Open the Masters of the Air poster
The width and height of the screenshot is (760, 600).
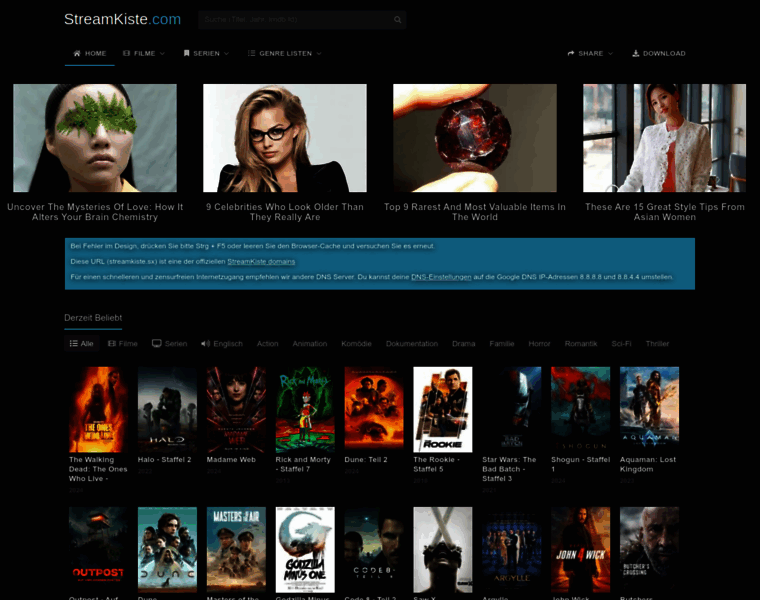(236, 550)
